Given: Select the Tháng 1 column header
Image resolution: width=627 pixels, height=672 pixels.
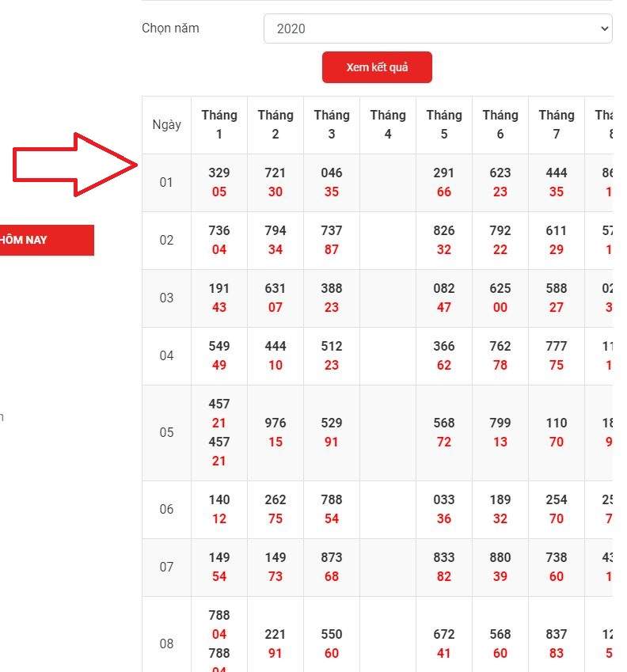Looking at the screenshot, I should tap(219, 124).
